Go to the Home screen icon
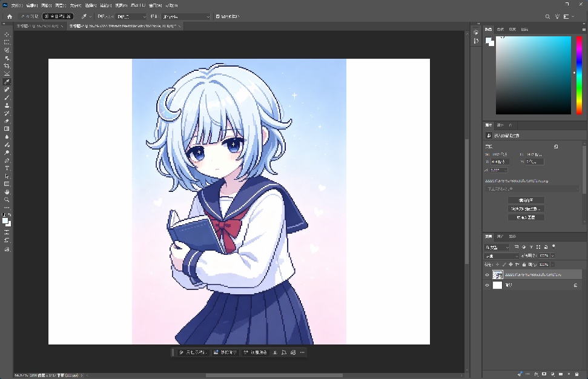Viewport: 588px width, 379px height. coord(10,16)
